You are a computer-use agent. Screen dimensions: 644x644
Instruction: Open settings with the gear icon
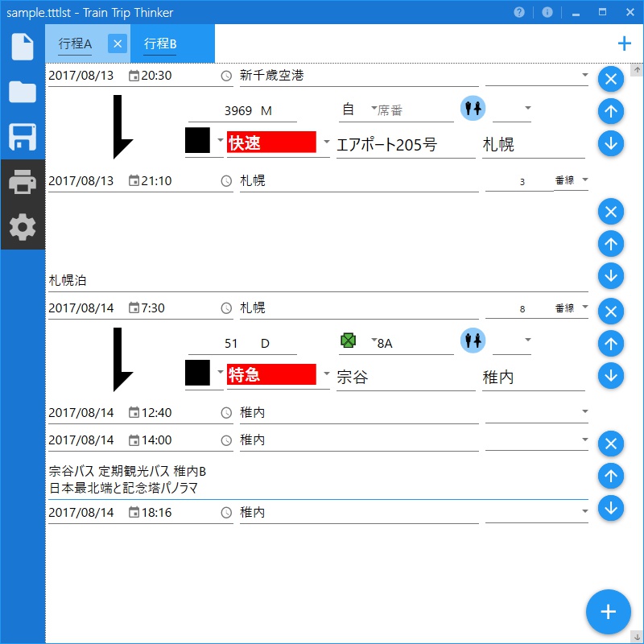(23, 227)
